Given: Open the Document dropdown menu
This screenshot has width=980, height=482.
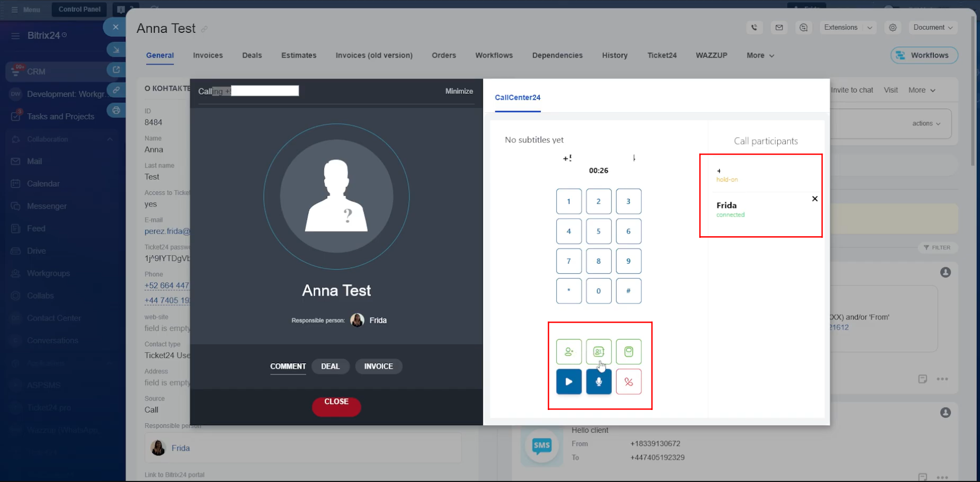Looking at the screenshot, I should coord(933,28).
